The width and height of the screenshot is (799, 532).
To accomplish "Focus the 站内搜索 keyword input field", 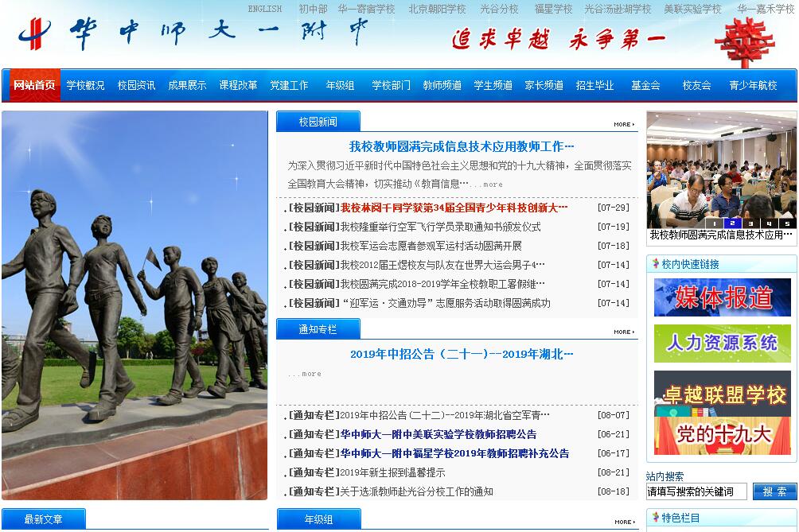I will tap(696, 491).
